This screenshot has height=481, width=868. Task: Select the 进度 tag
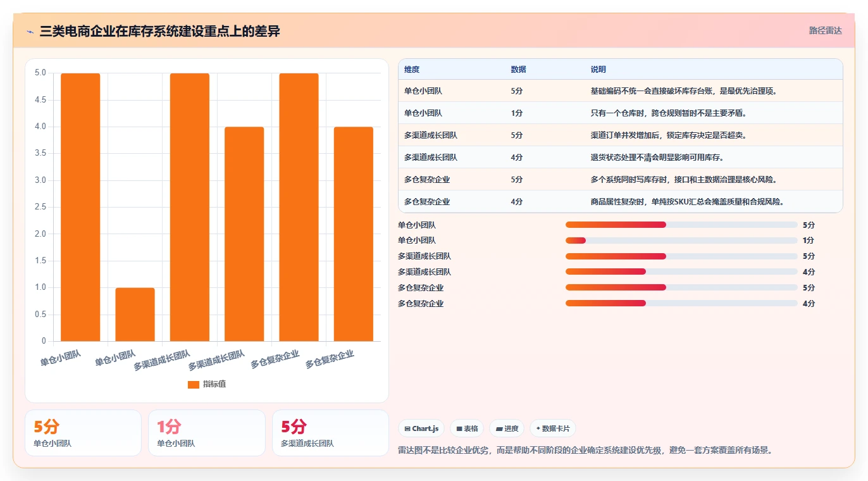507,428
